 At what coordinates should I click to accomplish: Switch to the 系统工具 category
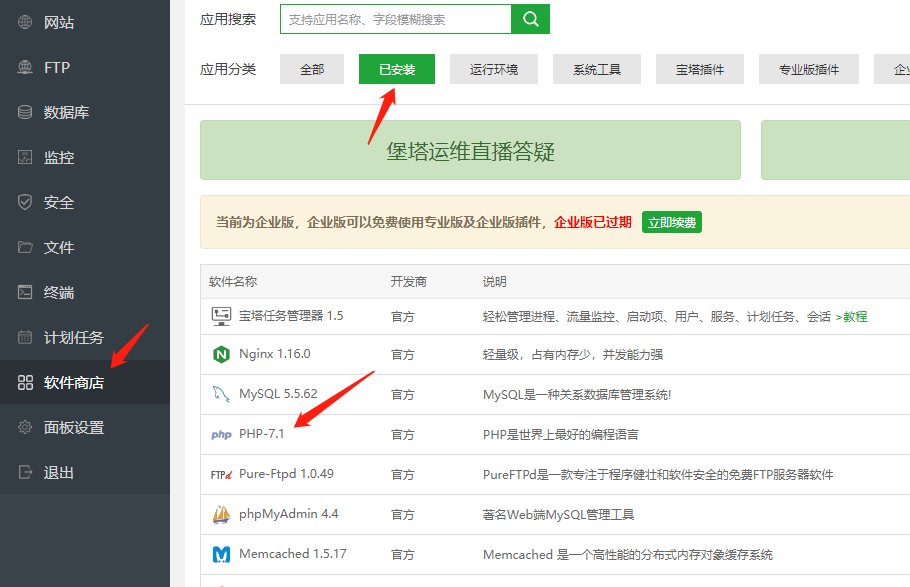pos(597,69)
